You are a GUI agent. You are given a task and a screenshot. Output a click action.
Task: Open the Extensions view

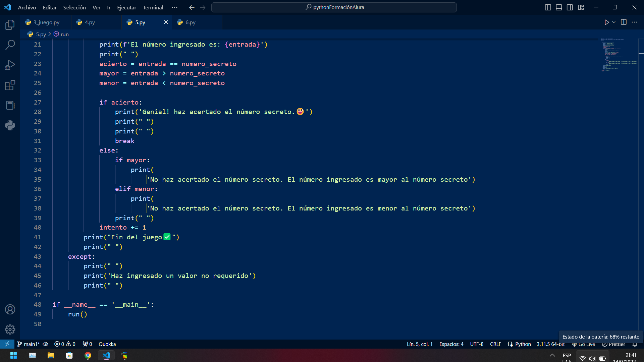[x=10, y=85]
